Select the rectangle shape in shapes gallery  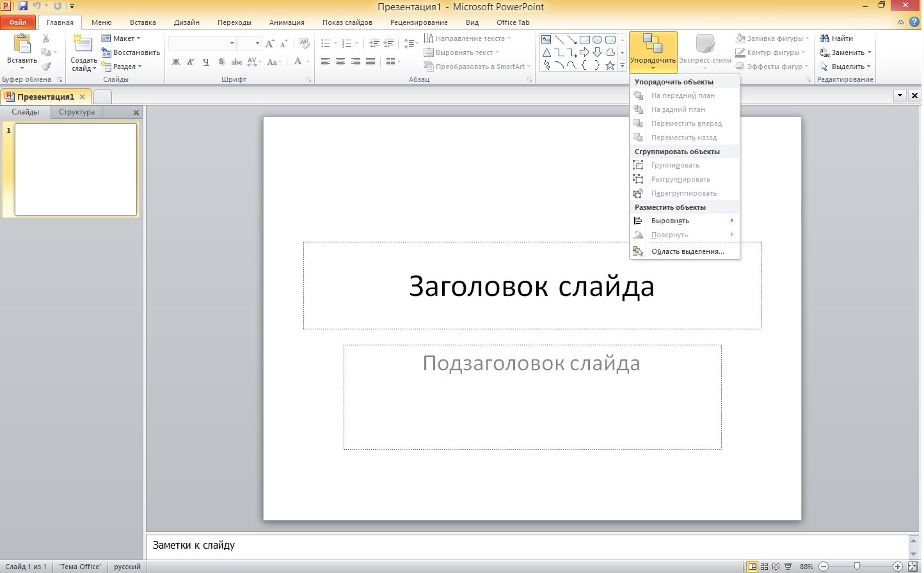(x=585, y=40)
